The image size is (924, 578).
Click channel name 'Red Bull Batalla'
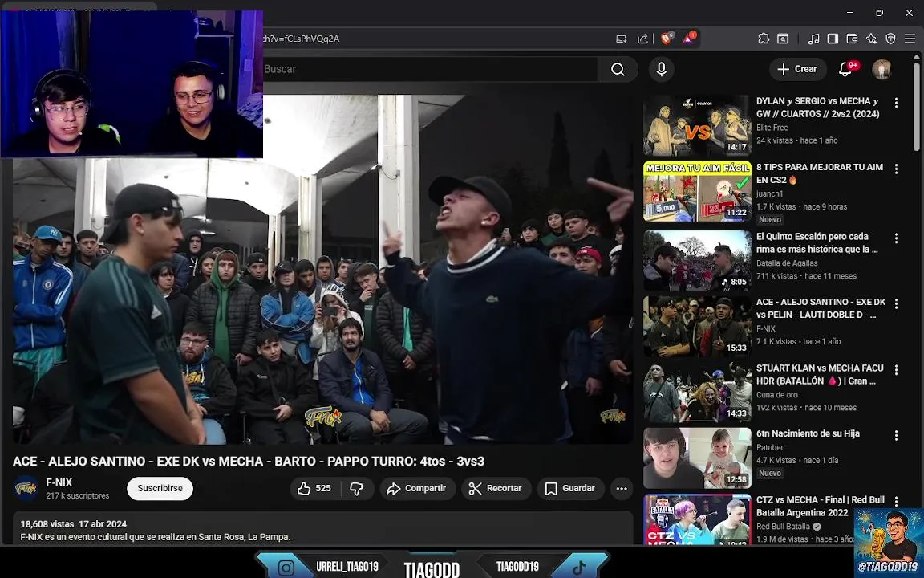(x=783, y=526)
